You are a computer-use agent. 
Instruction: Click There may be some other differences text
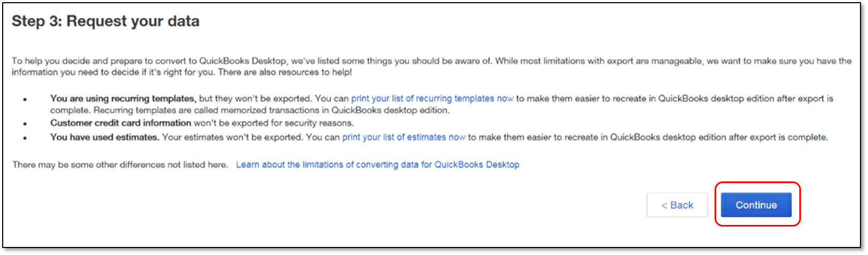click(x=120, y=165)
